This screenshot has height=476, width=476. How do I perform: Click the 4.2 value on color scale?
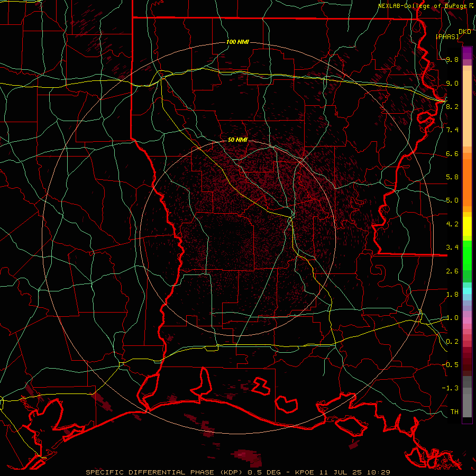(x=452, y=224)
